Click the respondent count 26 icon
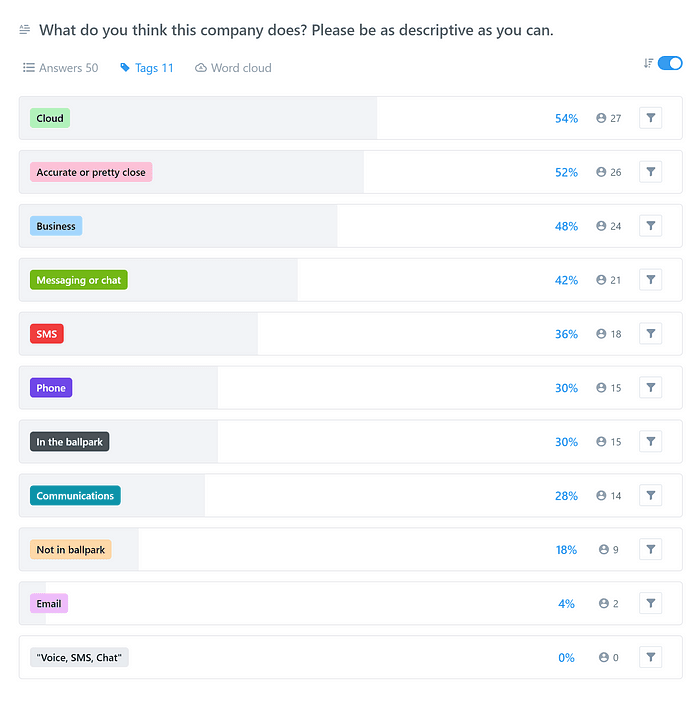Screen dimensions: 700x707 (601, 172)
